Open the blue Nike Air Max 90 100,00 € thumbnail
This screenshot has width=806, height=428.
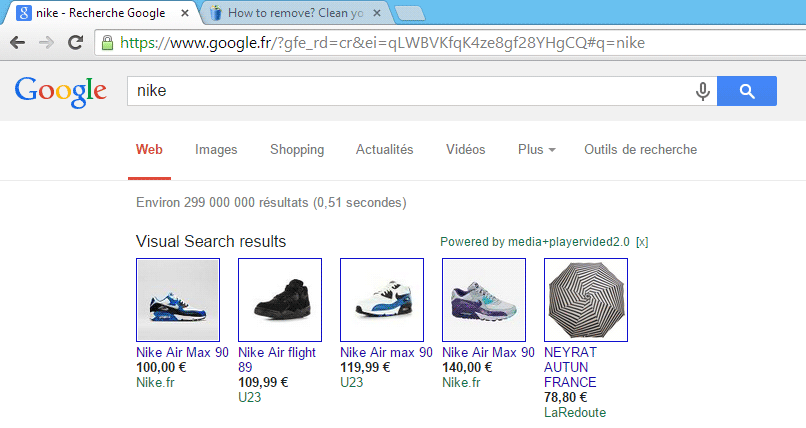click(178, 300)
